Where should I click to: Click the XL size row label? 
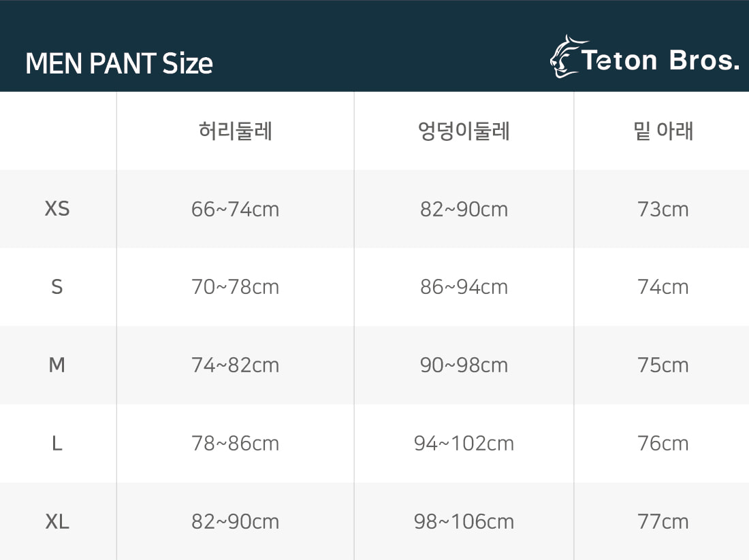tap(57, 522)
